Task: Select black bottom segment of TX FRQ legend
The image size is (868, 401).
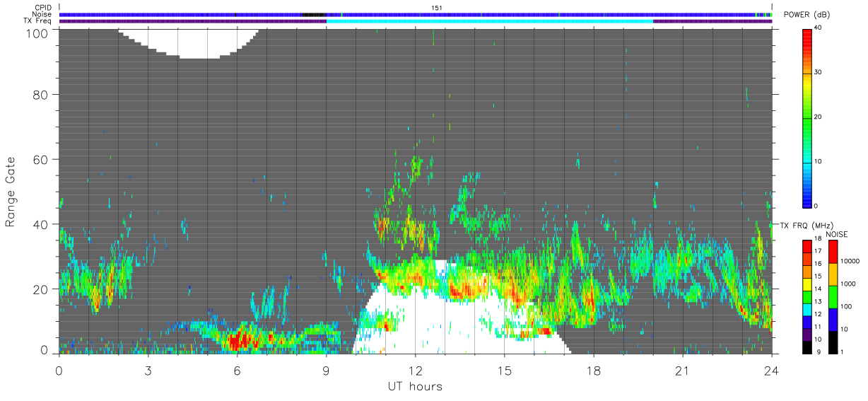Action: click(x=807, y=347)
